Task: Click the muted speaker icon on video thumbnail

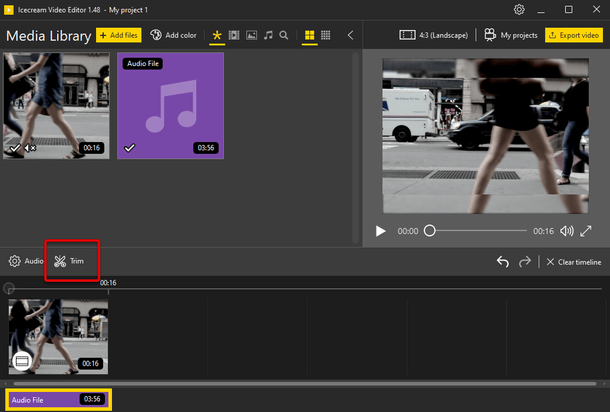Action: coord(30,148)
